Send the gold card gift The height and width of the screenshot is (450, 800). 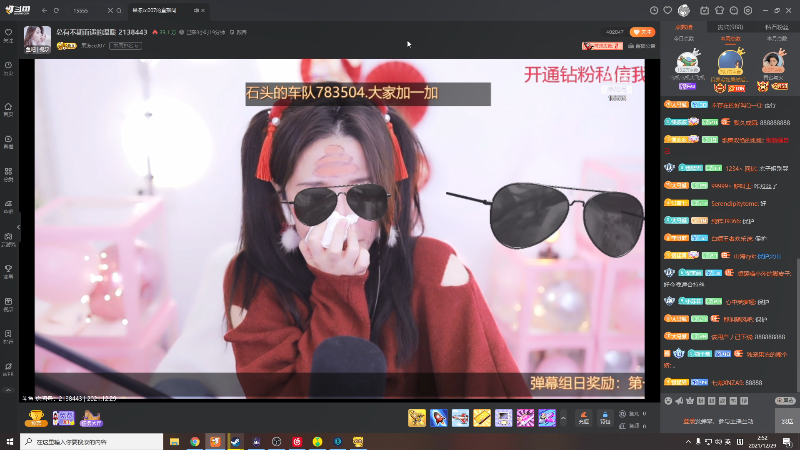coord(482,418)
